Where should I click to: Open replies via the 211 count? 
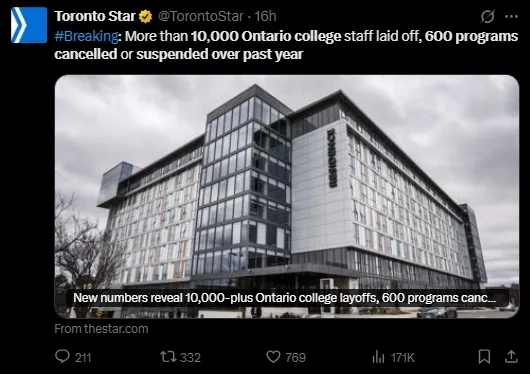[83, 357]
